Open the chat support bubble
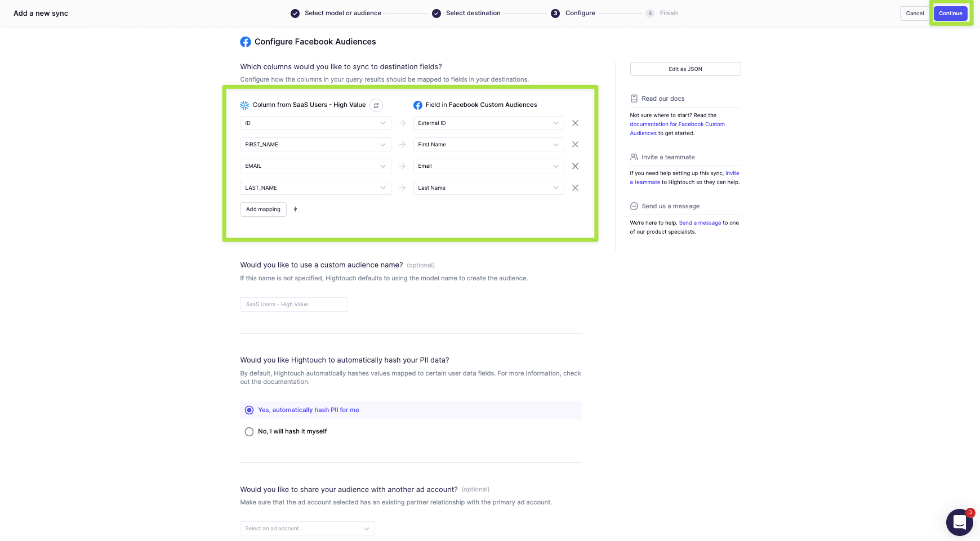This screenshot has width=980, height=541. [x=959, y=522]
